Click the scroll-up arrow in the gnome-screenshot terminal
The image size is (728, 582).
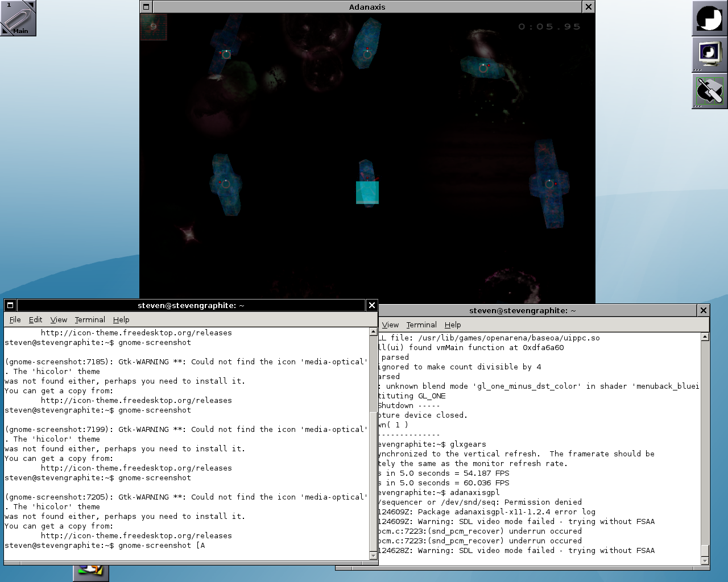tap(374, 331)
